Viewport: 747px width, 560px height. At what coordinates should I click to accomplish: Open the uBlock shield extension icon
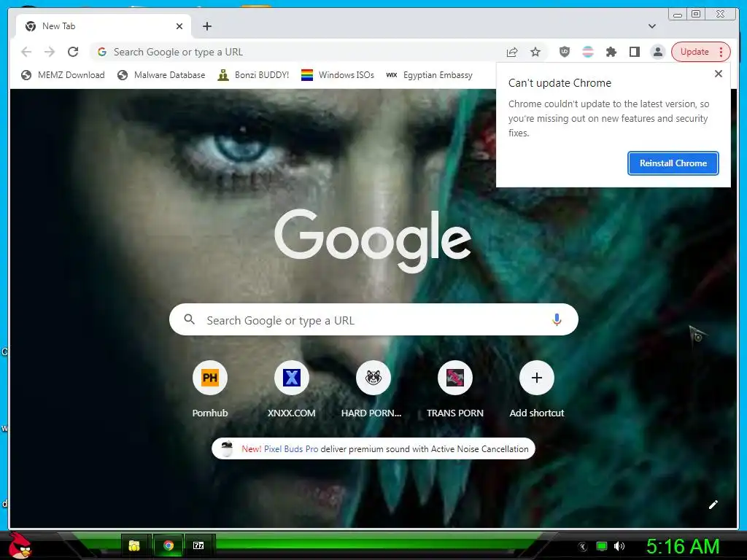[565, 52]
